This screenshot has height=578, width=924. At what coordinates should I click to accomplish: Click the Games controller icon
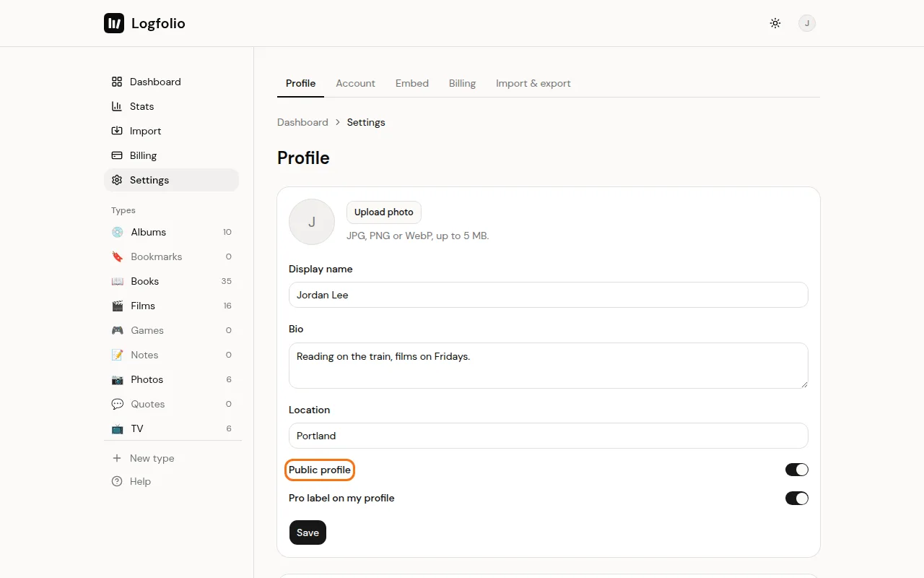tap(117, 330)
